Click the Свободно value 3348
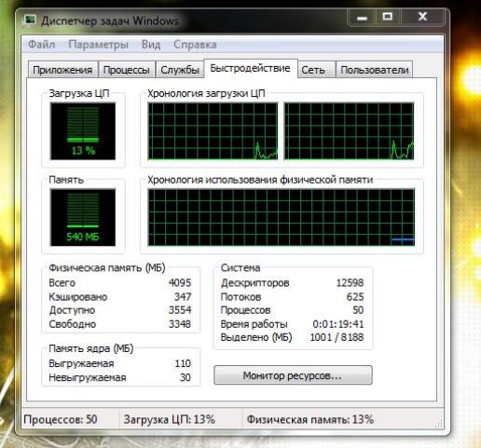The width and height of the screenshot is (481, 448). click(x=180, y=324)
